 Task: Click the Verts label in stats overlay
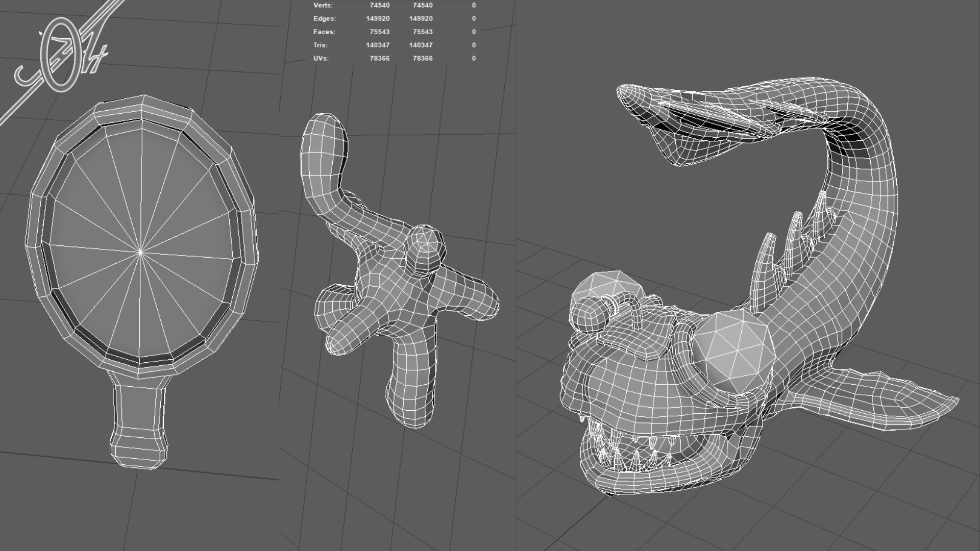tap(323, 5)
